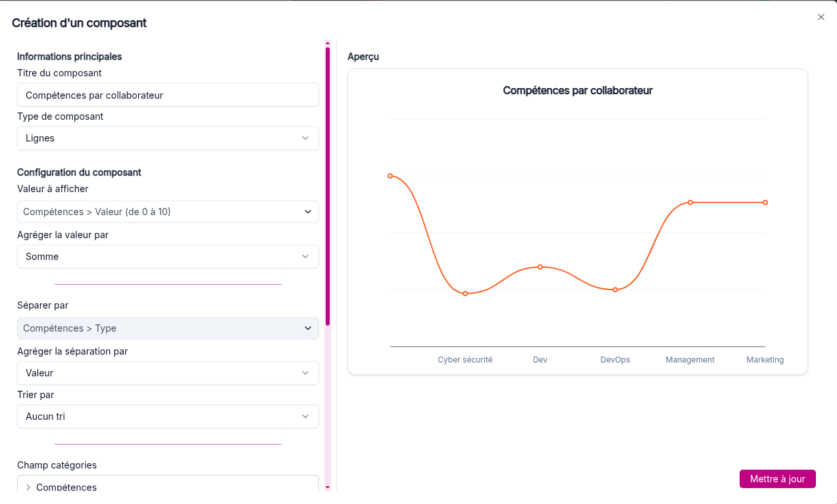Viewport: 837px width, 504px height.
Task: Close the component creation dialog
Action: coord(821,17)
